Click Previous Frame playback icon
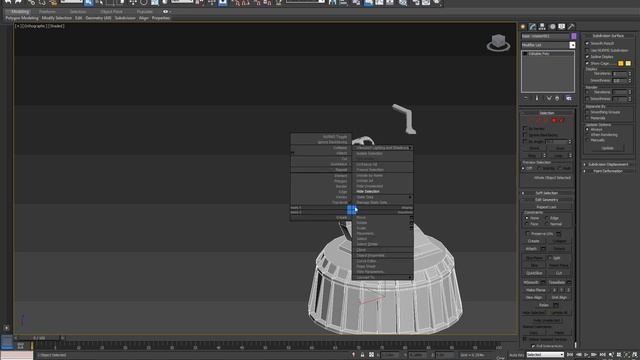 click(x=578, y=355)
